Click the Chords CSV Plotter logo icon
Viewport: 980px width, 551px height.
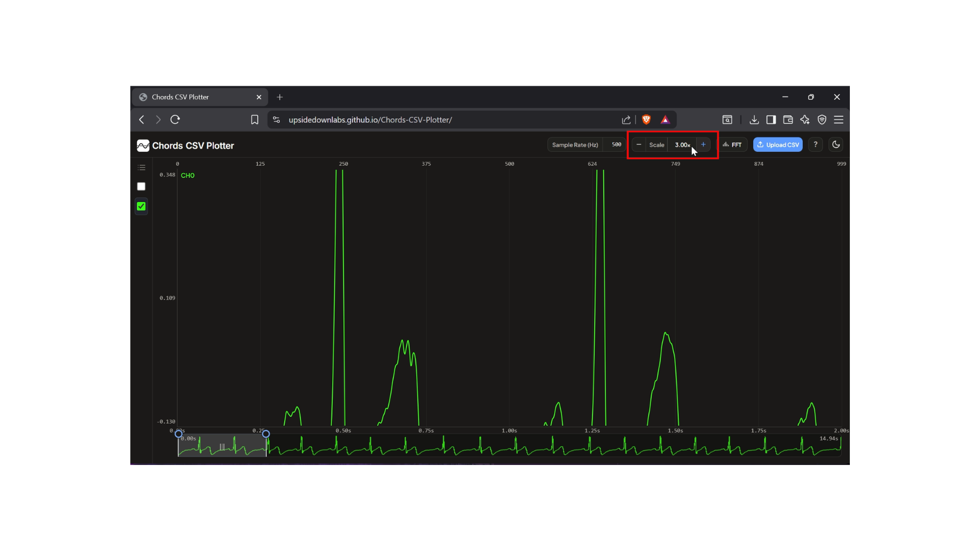[x=143, y=145]
